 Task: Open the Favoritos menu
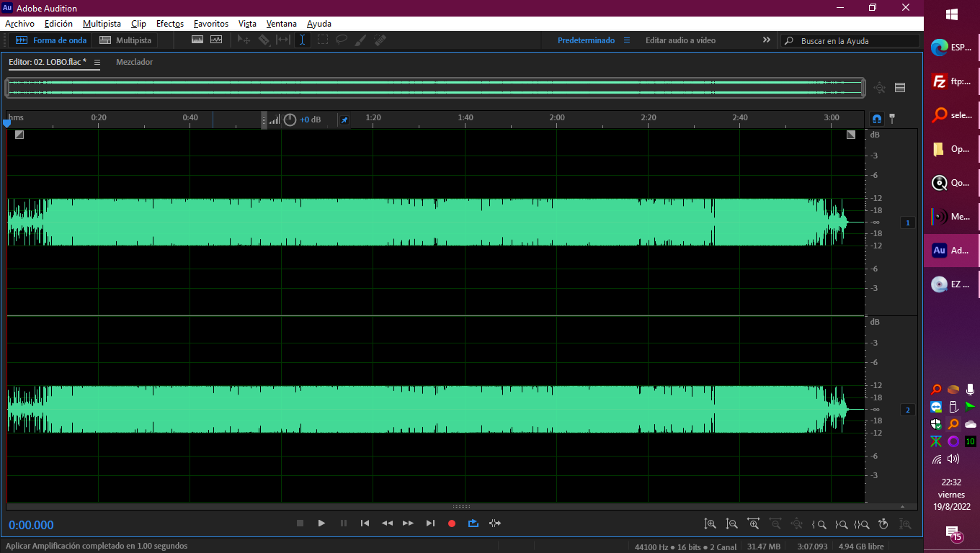[x=211, y=24]
